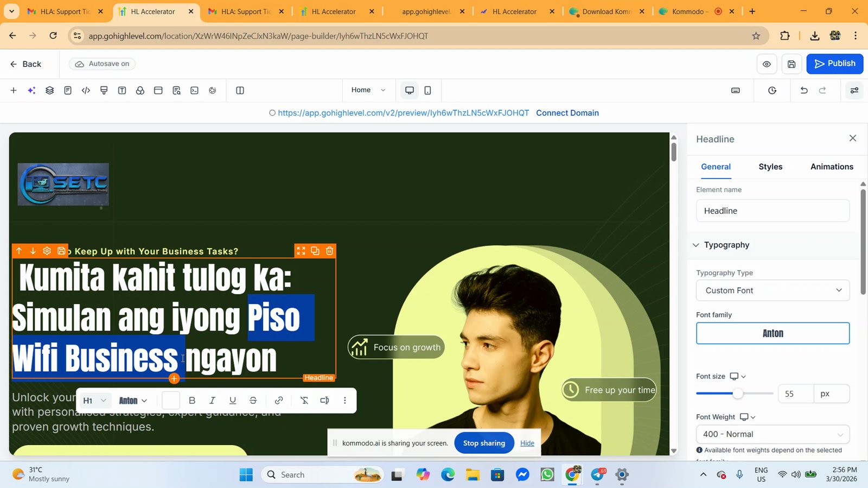This screenshot has height=488, width=868.
Task: Open keyboard shortcuts icon
Action: 736,91
